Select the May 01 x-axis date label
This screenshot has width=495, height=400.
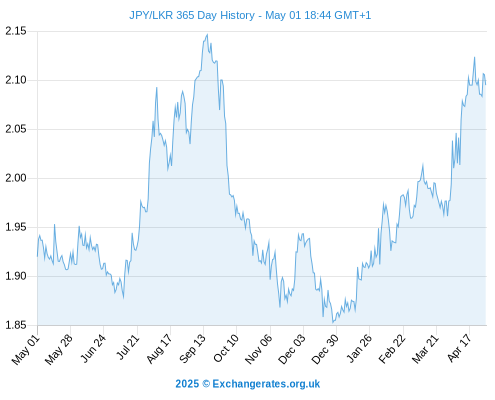(x=26, y=349)
